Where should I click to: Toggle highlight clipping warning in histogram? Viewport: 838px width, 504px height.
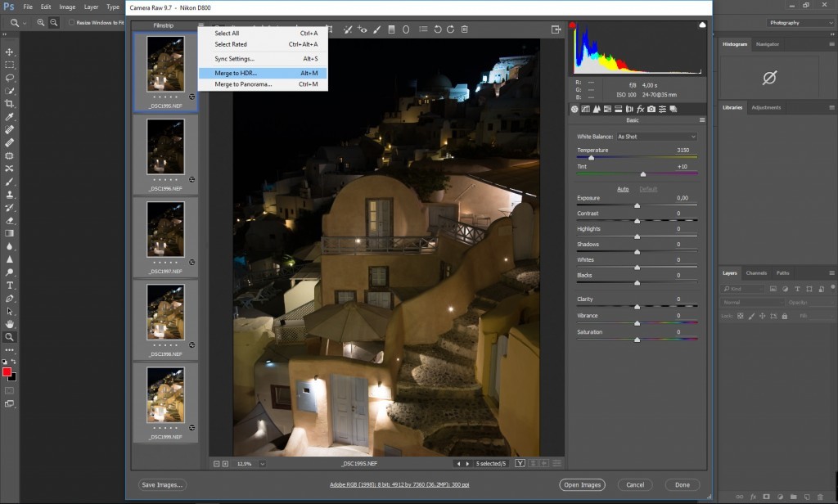point(701,25)
